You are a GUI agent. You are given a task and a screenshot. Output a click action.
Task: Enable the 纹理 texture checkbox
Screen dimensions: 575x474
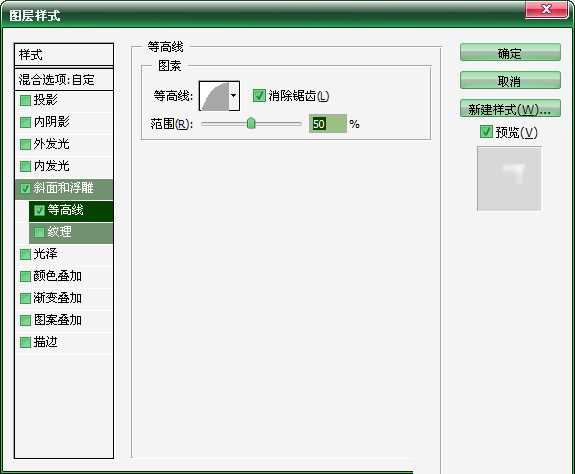point(39,232)
